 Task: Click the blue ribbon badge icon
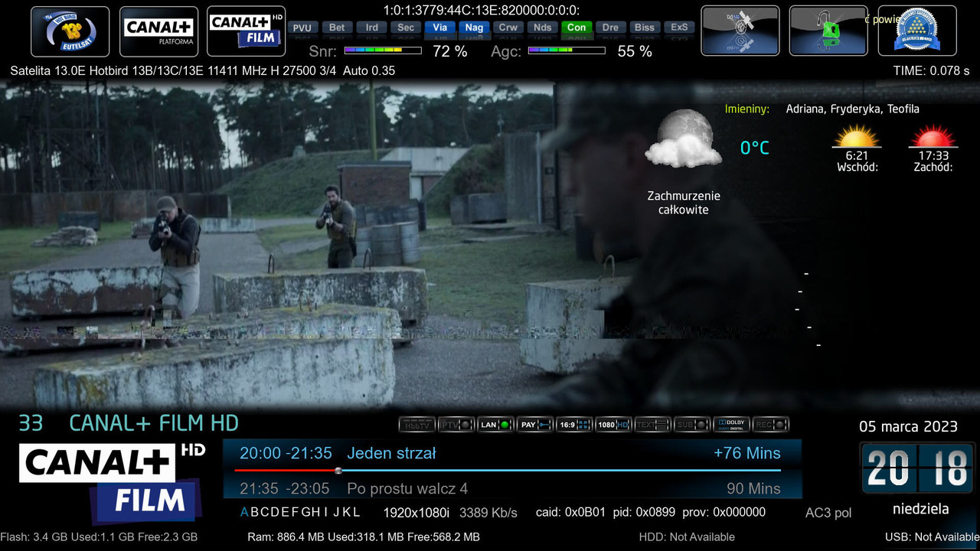917,31
